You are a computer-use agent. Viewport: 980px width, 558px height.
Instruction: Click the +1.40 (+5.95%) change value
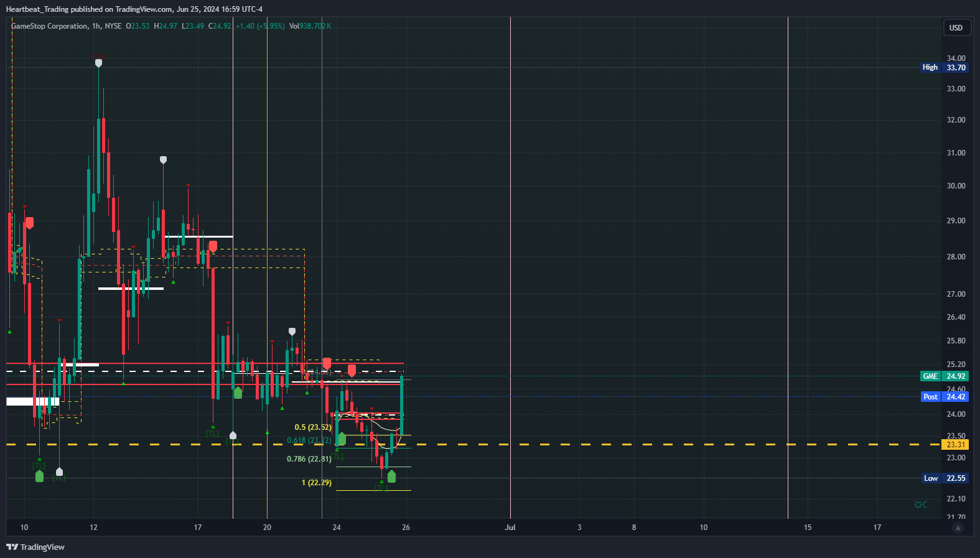coord(260,26)
